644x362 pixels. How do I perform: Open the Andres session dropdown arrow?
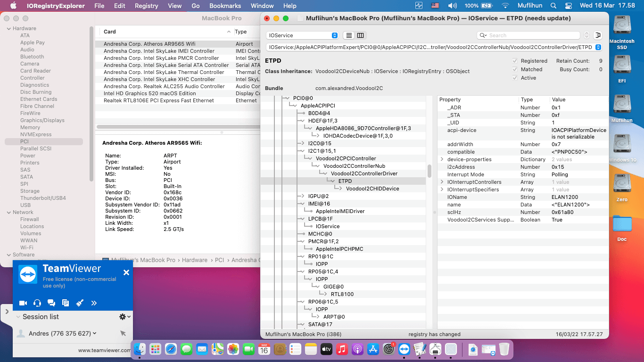(x=95, y=333)
